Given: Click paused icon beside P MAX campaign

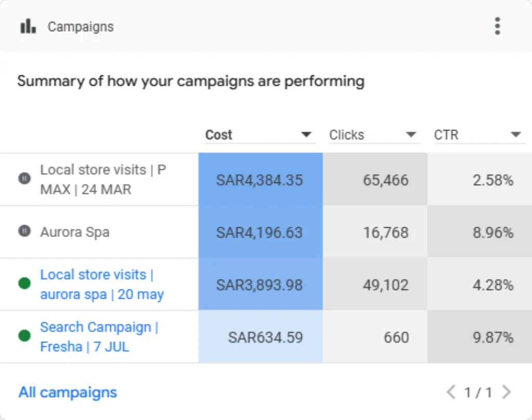Looking at the screenshot, I should click(x=24, y=178).
